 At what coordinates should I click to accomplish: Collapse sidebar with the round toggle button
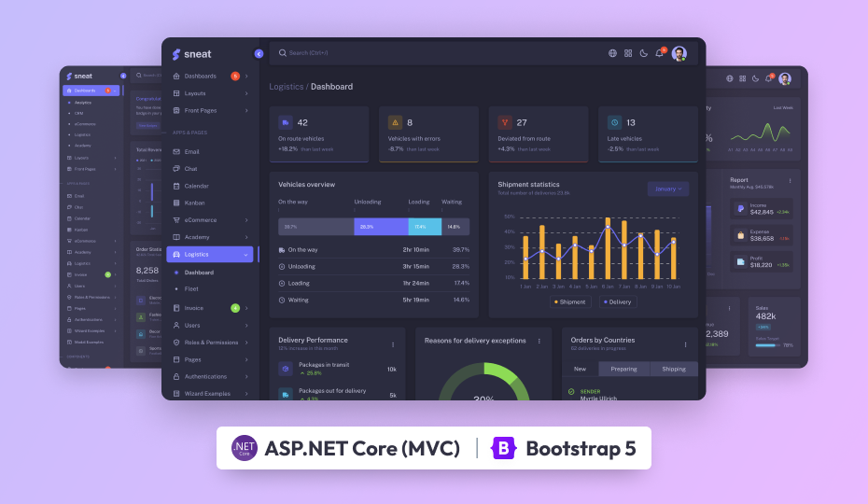pos(259,54)
